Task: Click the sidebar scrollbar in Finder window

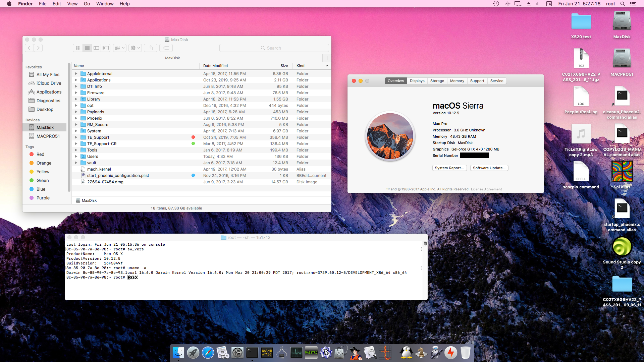Action: 69,127
